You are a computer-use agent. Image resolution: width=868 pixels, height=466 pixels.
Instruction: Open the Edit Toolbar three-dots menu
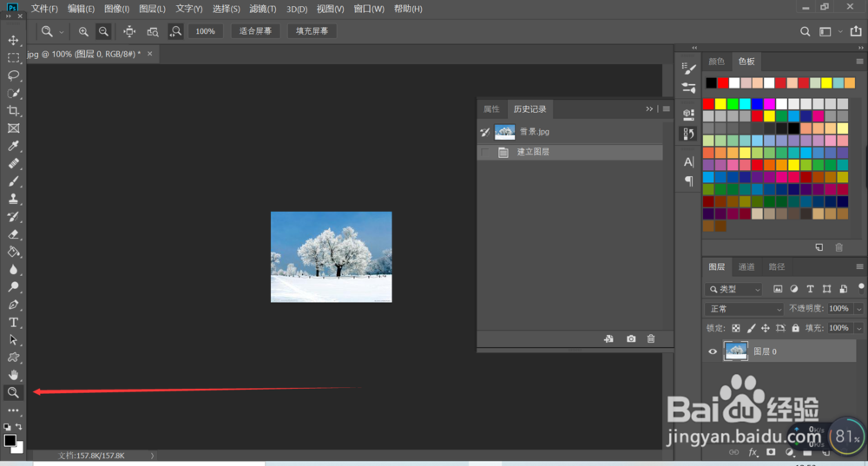(x=13, y=410)
